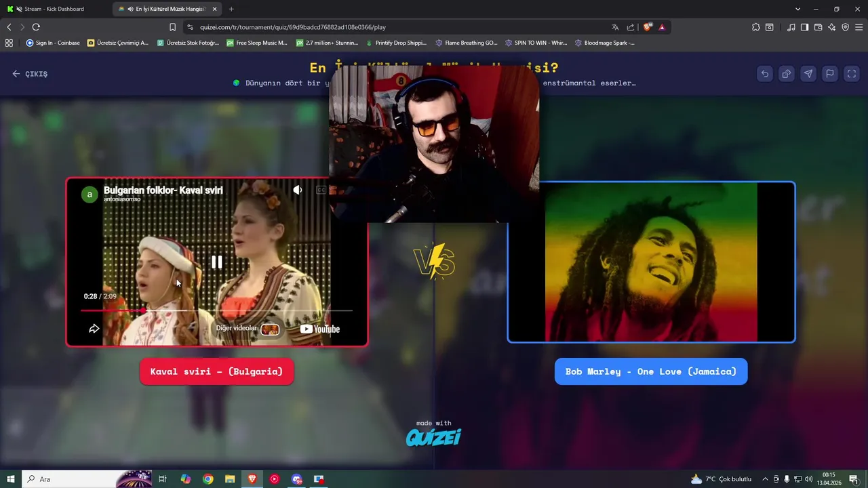Mute the YouTube video speaker icon

(x=298, y=190)
